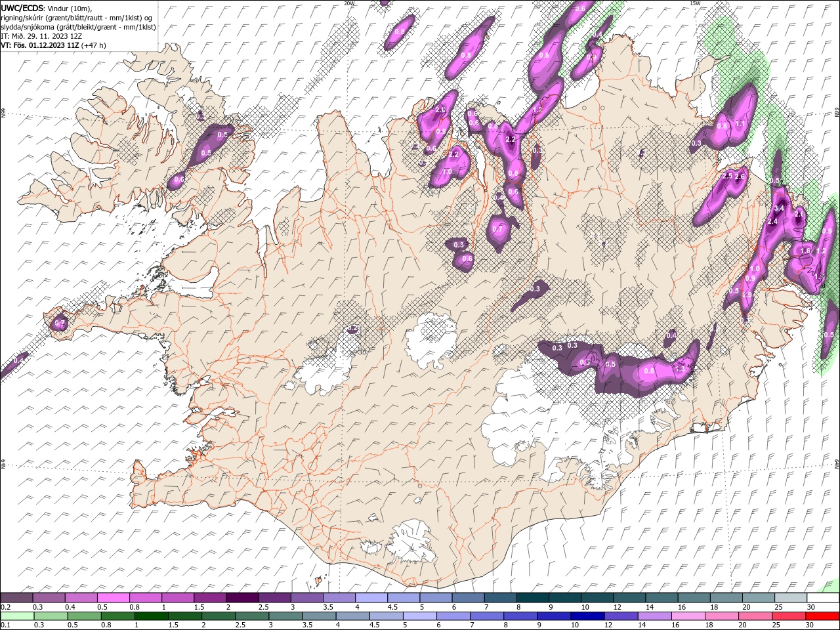Click the 2.0 snowfall value in north Iceland

(440, 110)
